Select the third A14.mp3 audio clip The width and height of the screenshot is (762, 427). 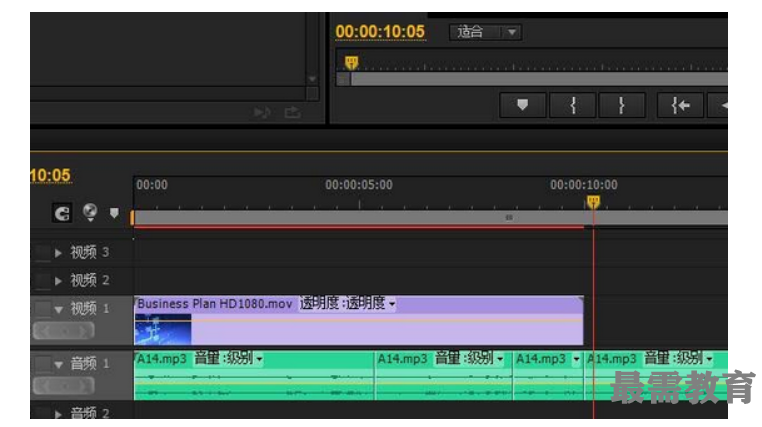tap(548, 376)
